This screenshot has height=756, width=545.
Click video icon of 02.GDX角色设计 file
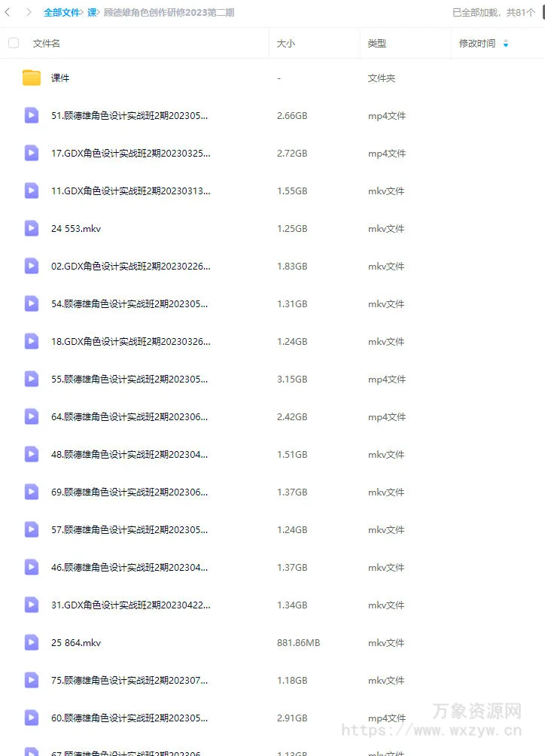tap(32, 266)
